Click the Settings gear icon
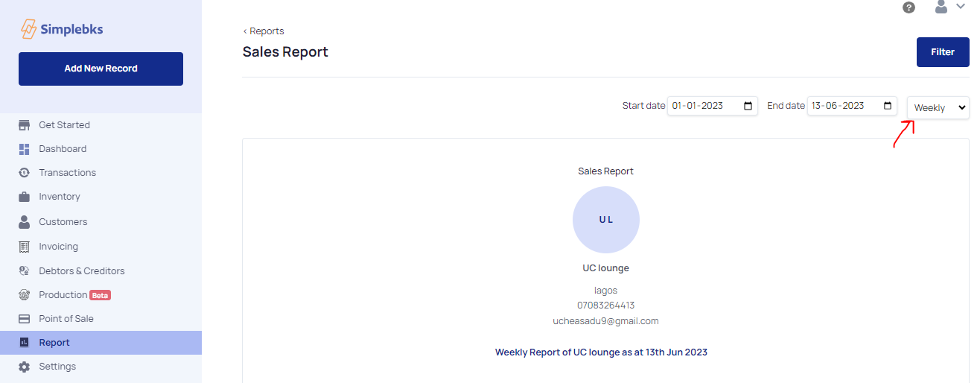Screen dimensions: 980x383 pyautogui.click(x=25, y=367)
